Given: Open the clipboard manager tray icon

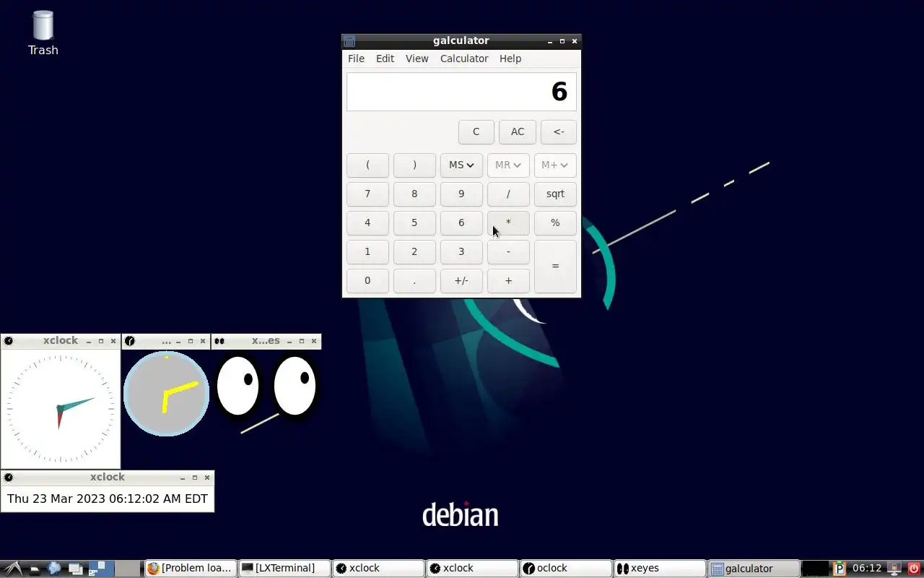Looking at the screenshot, I should [839, 569].
